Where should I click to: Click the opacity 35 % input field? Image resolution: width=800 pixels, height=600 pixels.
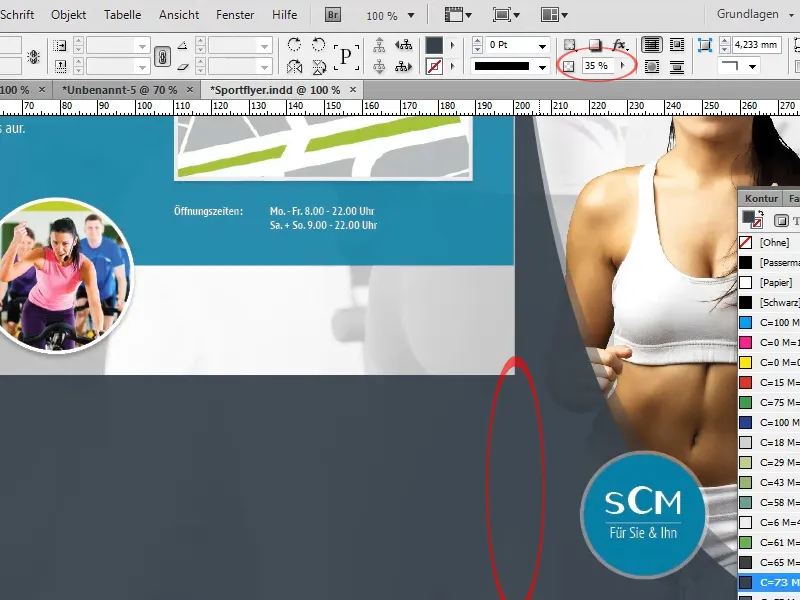click(597, 66)
